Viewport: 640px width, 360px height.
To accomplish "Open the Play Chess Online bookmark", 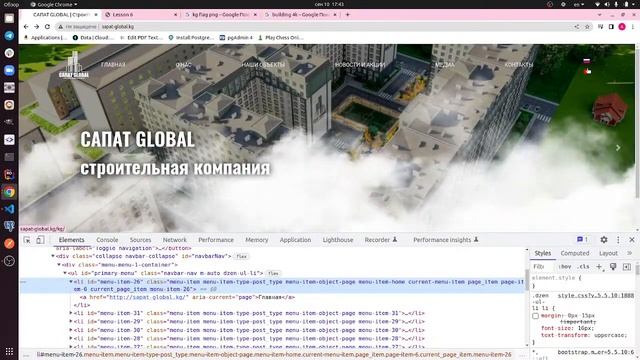I will pyautogui.click(x=280, y=38).
